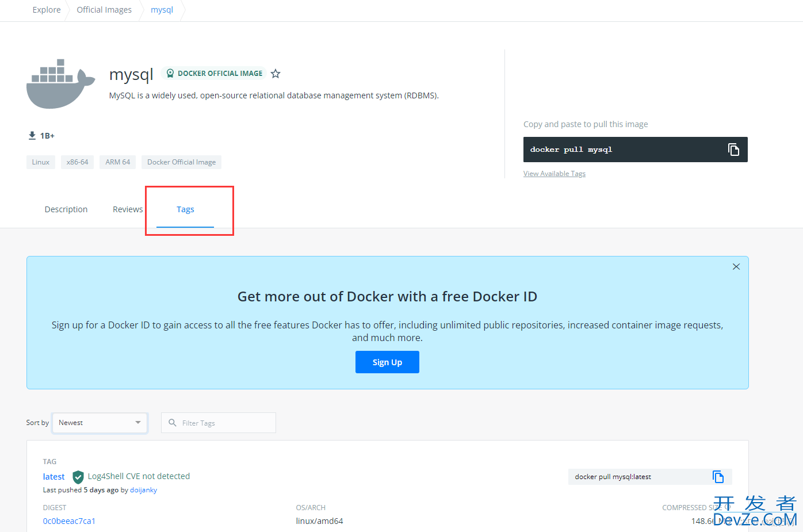Image resolution: width=803 pixels, height=532 pixels.
Task: Switch to the Description tab
Action: [x=66, y=209]
